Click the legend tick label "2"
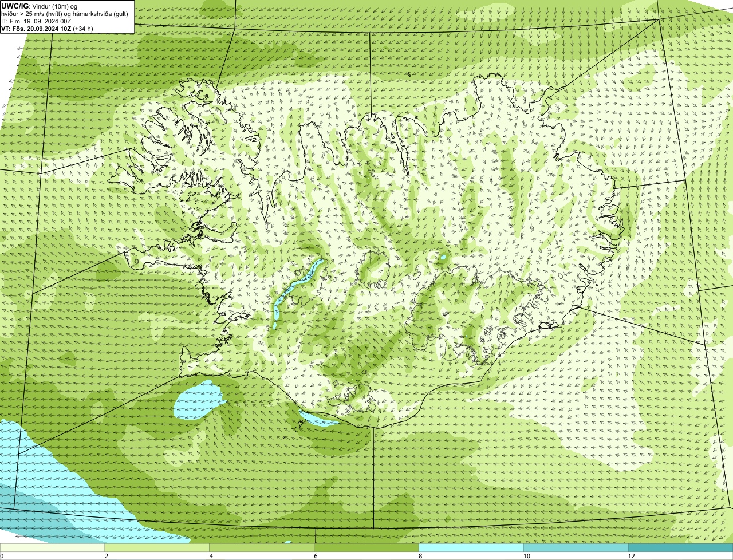 click(107, 556)
